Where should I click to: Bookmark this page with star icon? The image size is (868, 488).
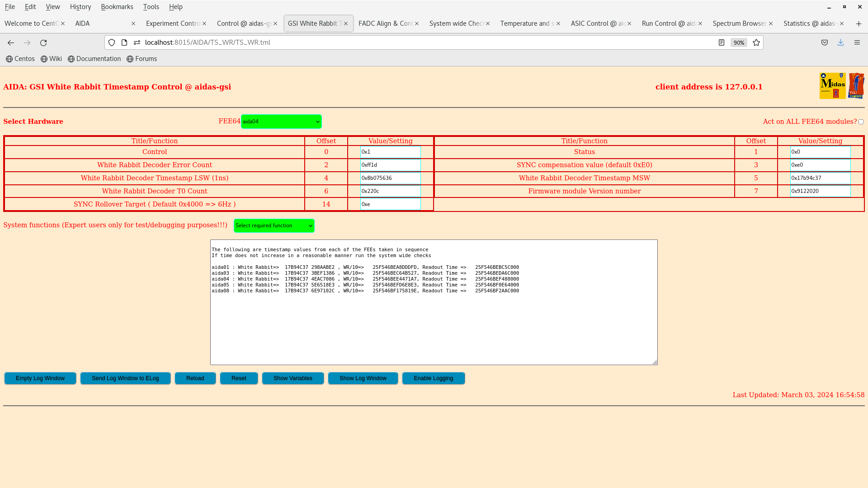click(x=756, y=42)
